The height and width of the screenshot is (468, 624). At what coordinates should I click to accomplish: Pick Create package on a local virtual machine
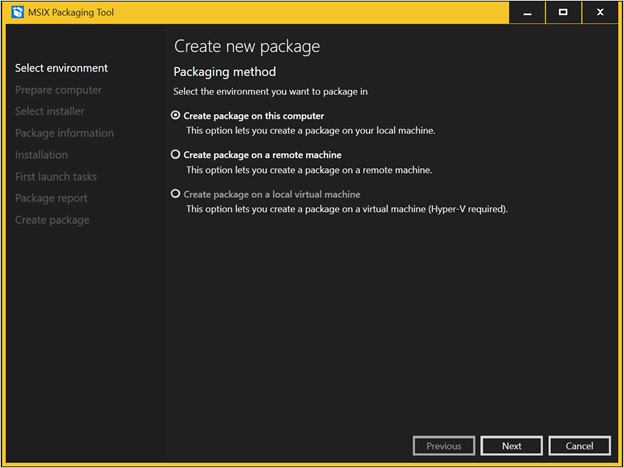[x=175, y=194]
